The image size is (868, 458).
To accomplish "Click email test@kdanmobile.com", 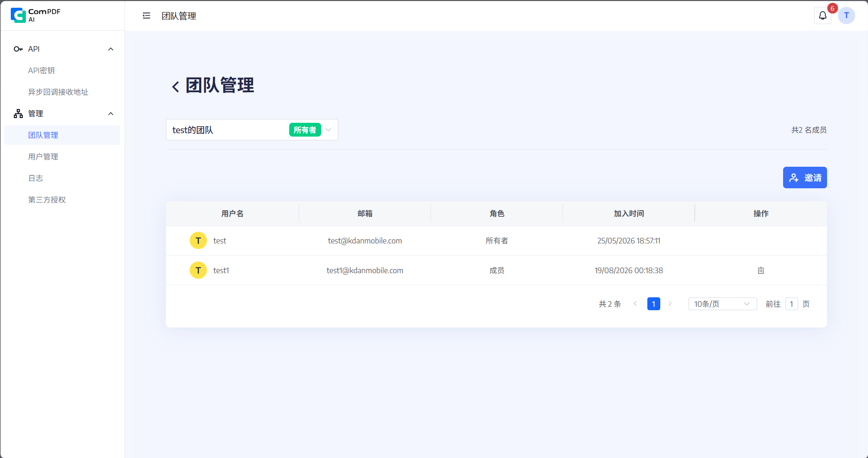I will (365, 241).
